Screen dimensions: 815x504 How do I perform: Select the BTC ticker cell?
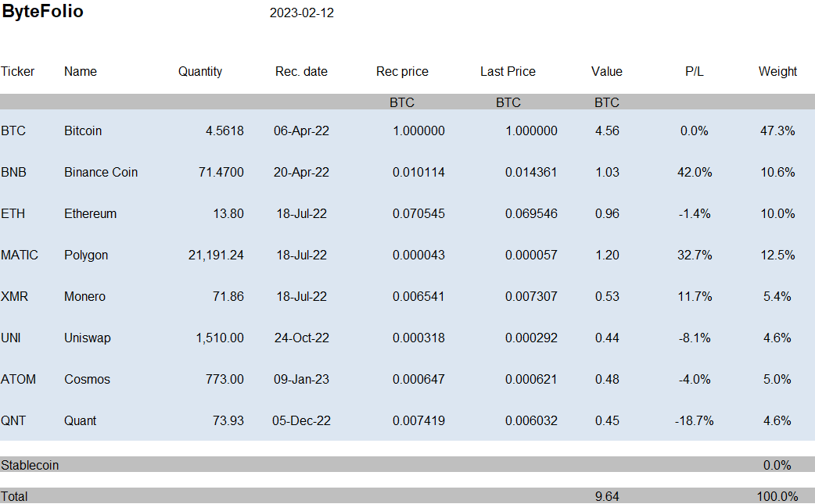13,130
